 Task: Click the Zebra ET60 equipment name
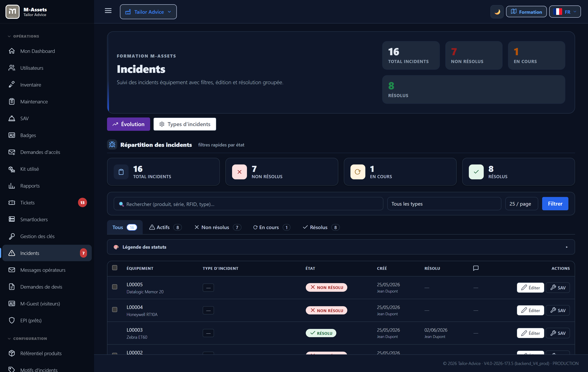[137, 337]
